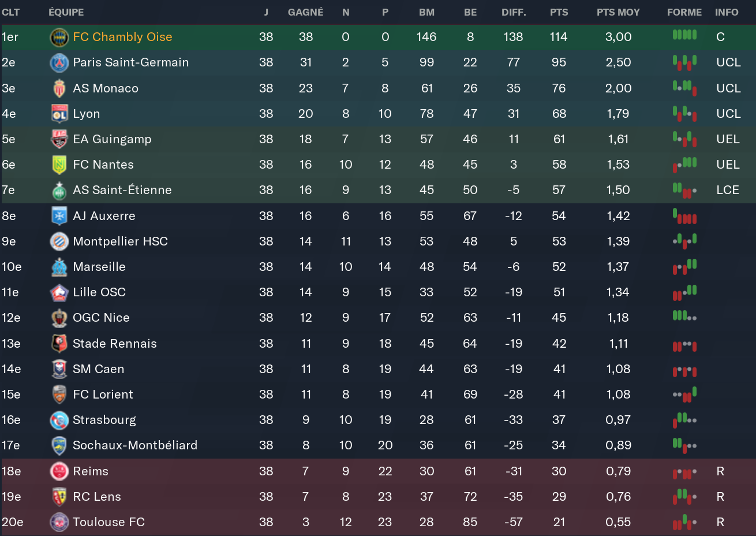Viewport: 756px width, 536px height.
Task: Click the RC Lens team name
Action: (x=97, y=497)
